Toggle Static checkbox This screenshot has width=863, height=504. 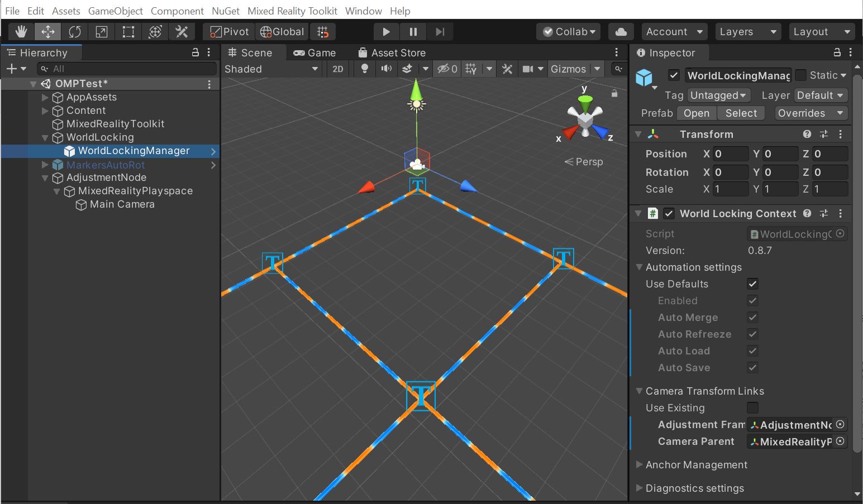(x=800, y=75)
